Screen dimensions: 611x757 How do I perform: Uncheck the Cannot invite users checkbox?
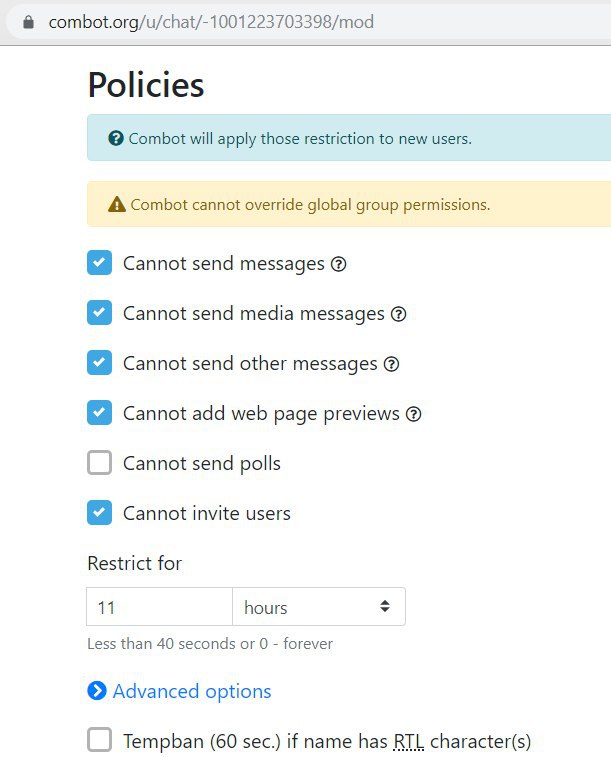(x=99, y=513)
